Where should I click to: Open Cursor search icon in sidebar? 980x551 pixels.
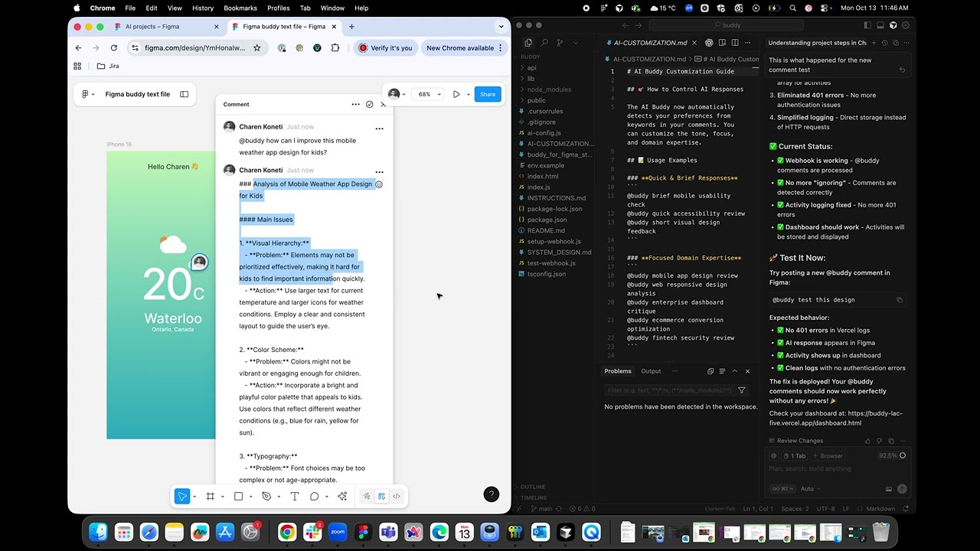point(544,43)
